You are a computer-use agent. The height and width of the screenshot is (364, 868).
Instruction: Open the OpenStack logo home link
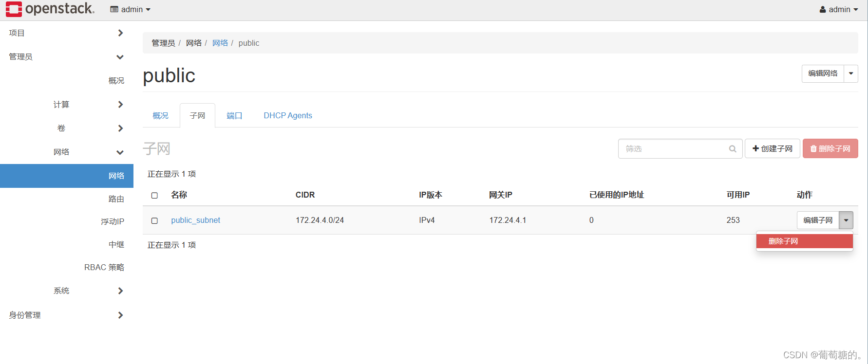click(50, 9)
